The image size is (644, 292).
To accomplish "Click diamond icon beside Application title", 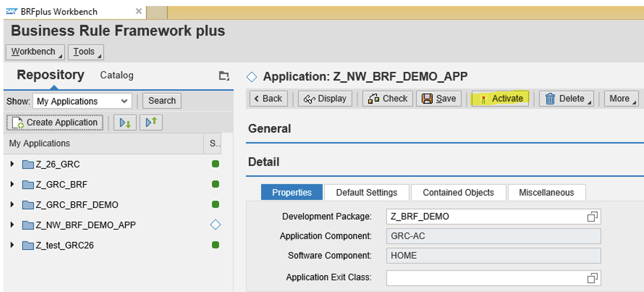I will coord(252,77).
